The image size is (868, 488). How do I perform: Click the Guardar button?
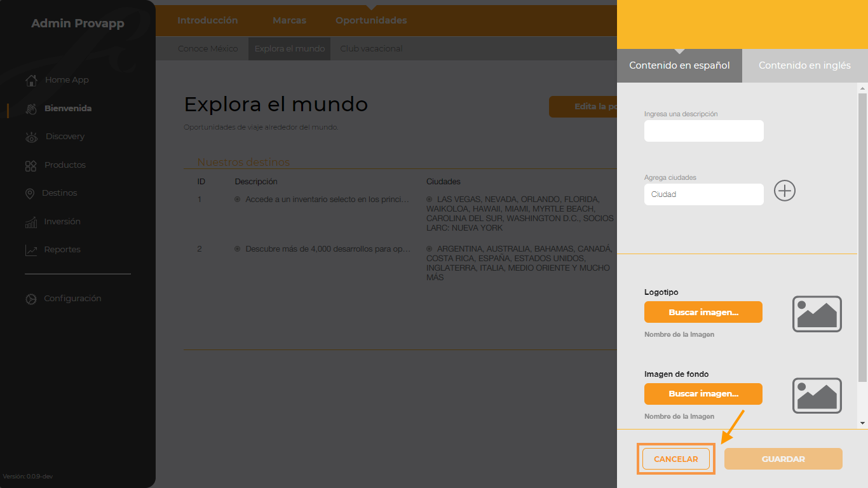tap(783, 459)
